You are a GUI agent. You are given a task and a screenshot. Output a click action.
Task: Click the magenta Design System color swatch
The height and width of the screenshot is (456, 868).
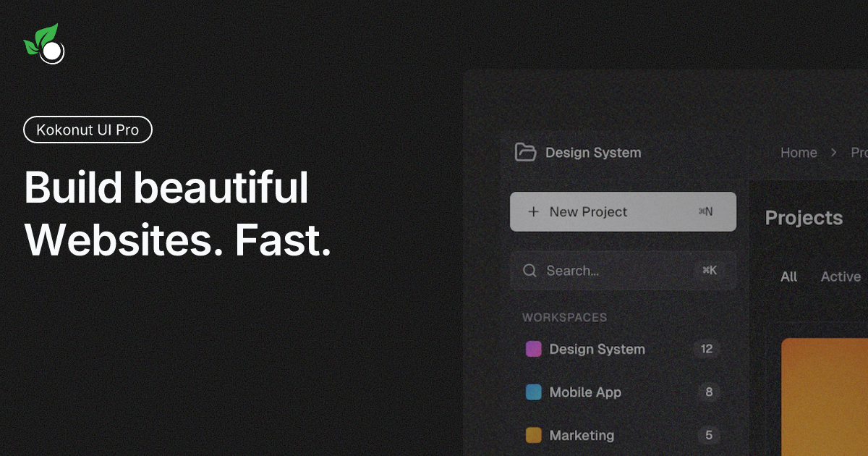click(534, 349)
